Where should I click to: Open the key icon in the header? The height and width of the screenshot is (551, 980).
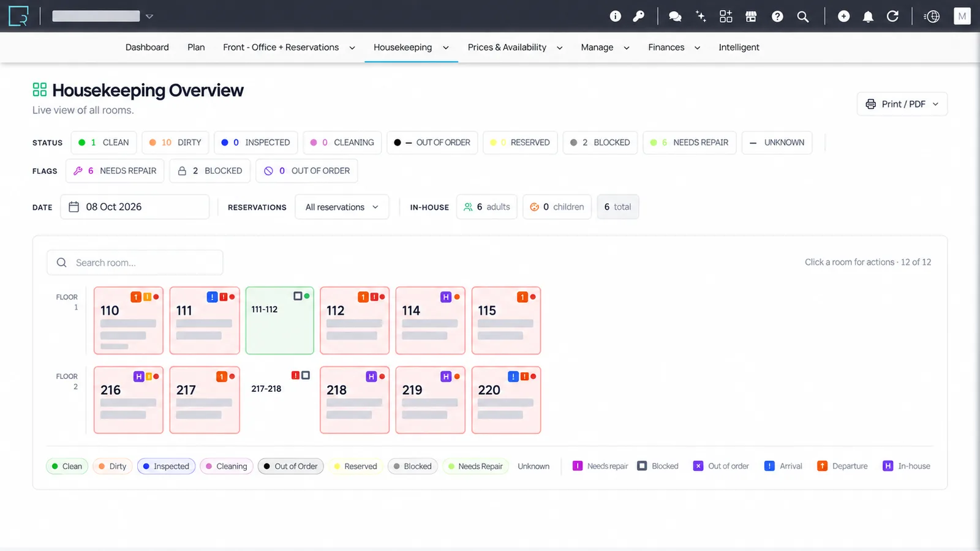point(639,17)
